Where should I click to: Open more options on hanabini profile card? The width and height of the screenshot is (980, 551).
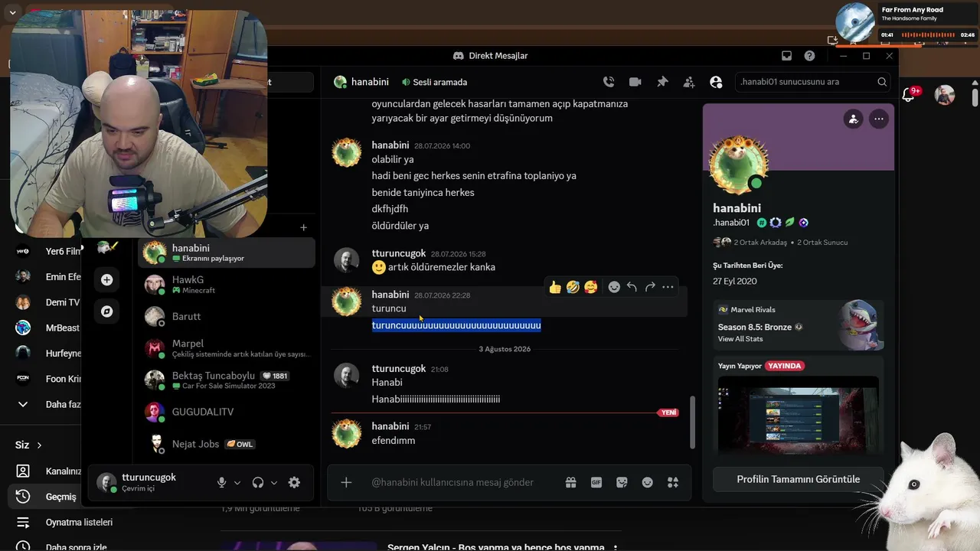(x=878, y=119)
